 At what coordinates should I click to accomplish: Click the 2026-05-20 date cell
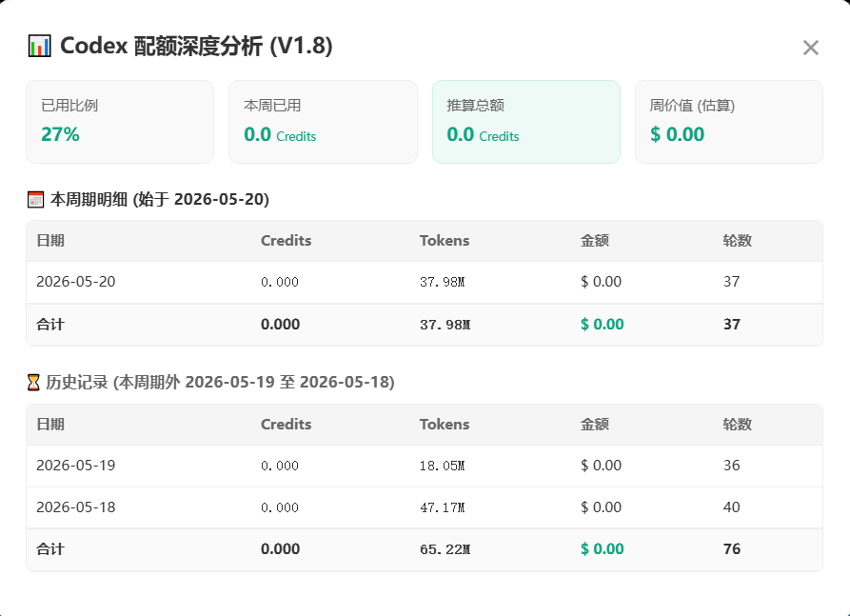tap(76, 282)
